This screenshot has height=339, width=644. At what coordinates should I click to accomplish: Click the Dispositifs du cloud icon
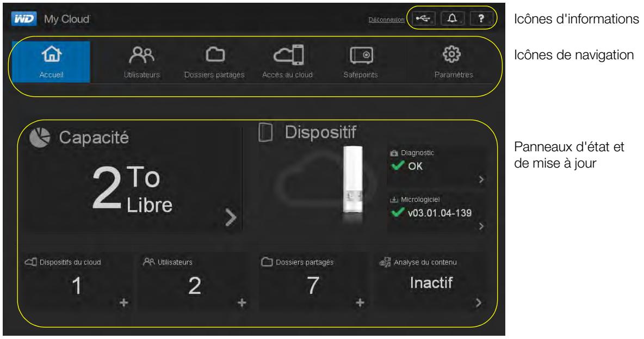pos(31,262)
